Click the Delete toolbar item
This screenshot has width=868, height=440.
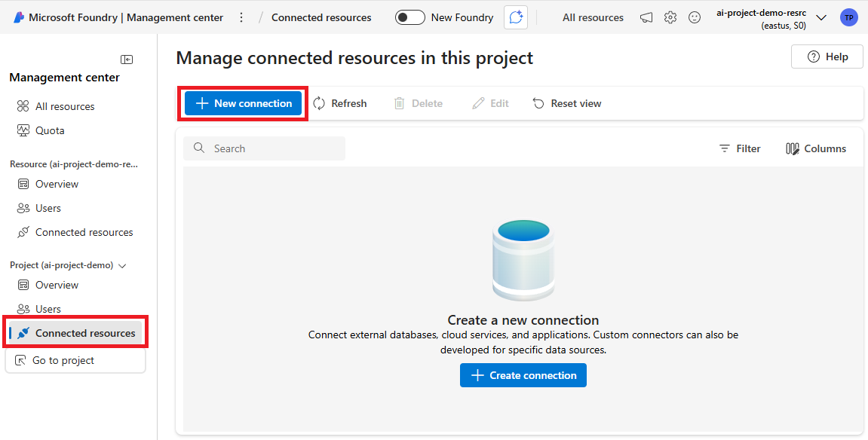point(418,103)
